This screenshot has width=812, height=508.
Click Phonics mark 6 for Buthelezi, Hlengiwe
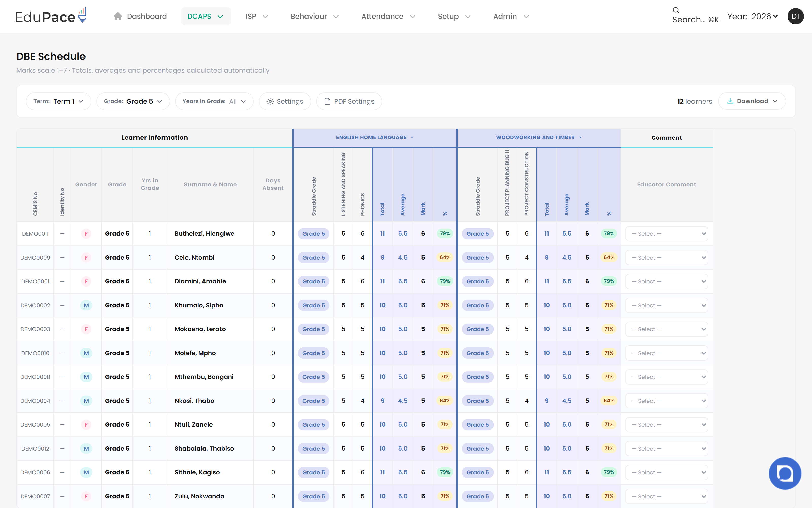(362, 233)
